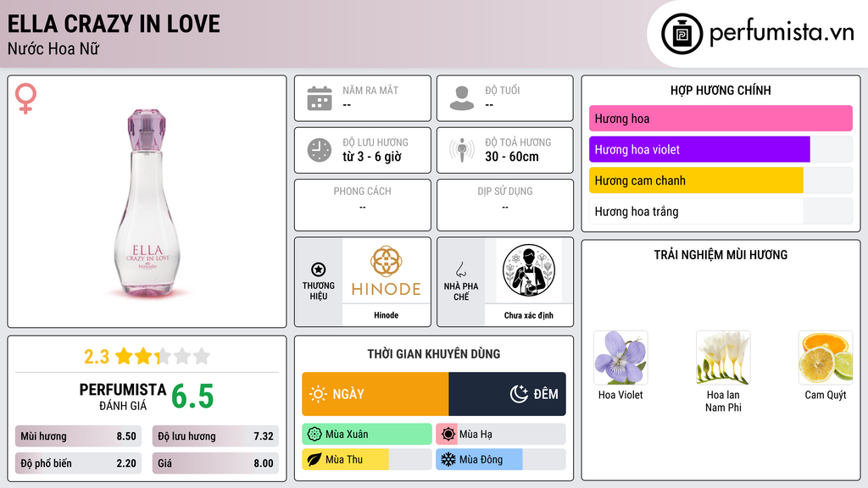Click the first gold star of the rating
868x488 pixels.
(x=124, y=356)
